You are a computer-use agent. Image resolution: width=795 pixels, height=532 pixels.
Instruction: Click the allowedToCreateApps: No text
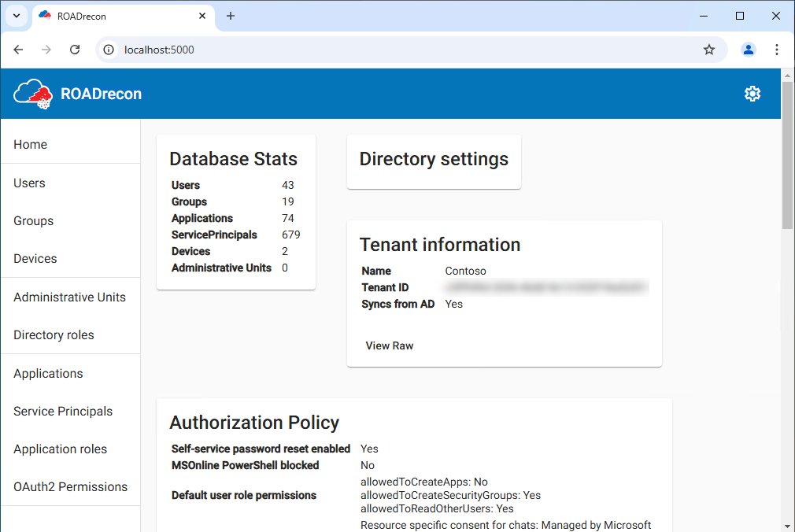[x=423, y=482]
